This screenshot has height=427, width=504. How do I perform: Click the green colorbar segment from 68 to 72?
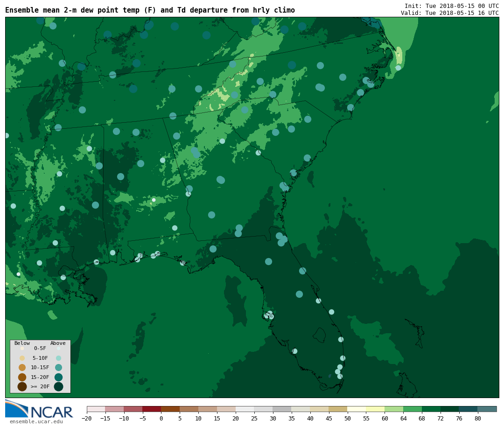(x=432, y=409)
